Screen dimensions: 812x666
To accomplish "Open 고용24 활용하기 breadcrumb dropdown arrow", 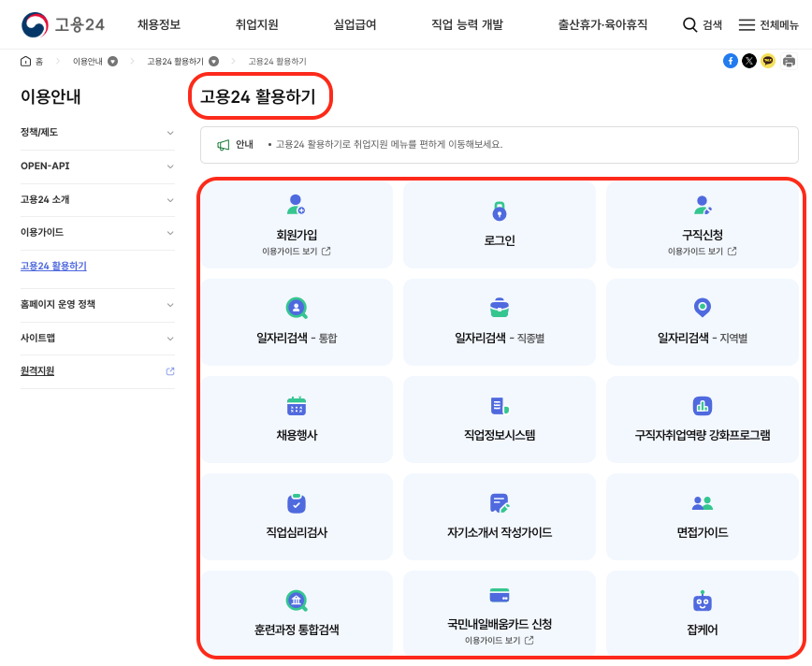I will (213, 61).
